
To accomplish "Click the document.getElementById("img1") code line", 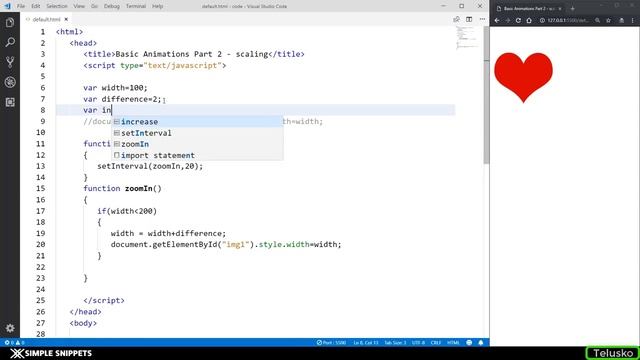I will [226, 244].
